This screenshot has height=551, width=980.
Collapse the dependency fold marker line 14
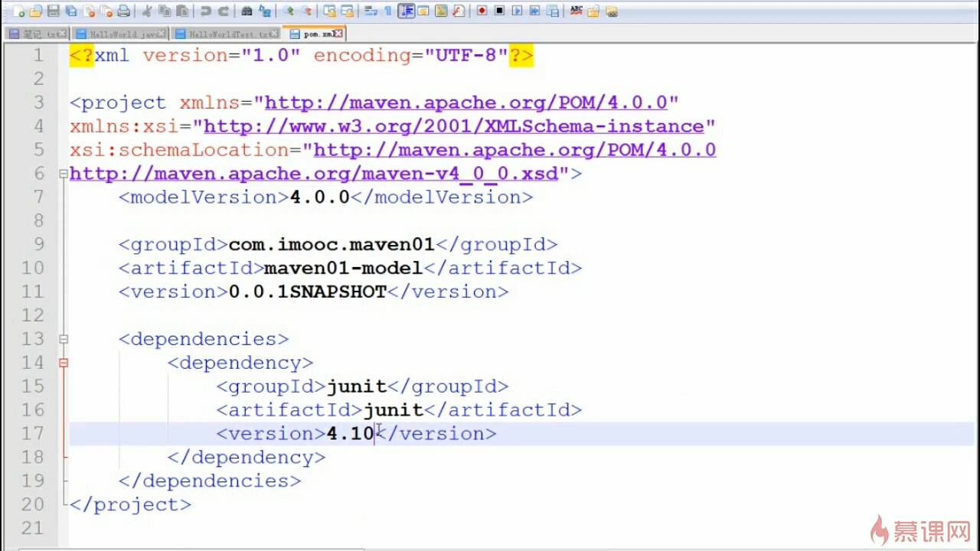click(64, 363)
